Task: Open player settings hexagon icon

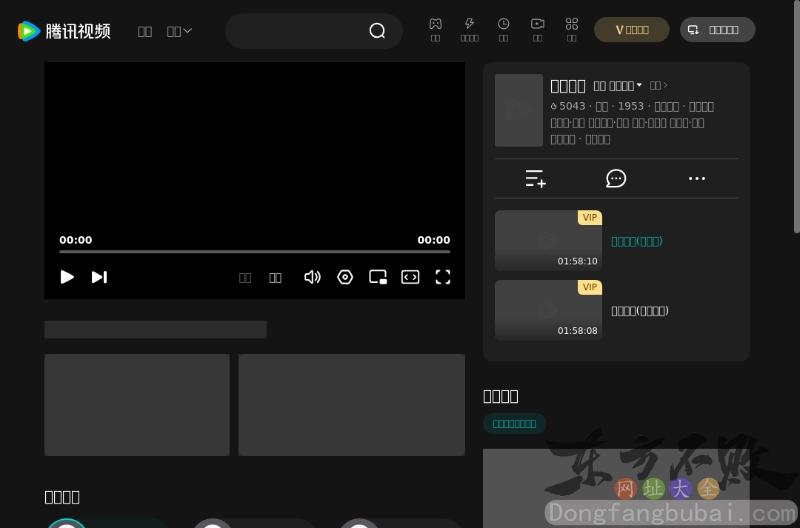Action: [x=345, y=277]
